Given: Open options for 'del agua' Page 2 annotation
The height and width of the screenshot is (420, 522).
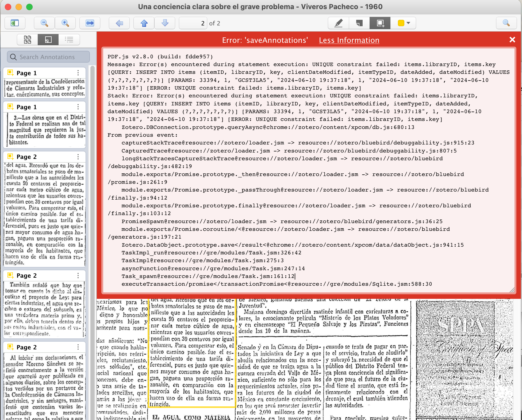Looking at the screenshot, I should click(x=78, y=156).
